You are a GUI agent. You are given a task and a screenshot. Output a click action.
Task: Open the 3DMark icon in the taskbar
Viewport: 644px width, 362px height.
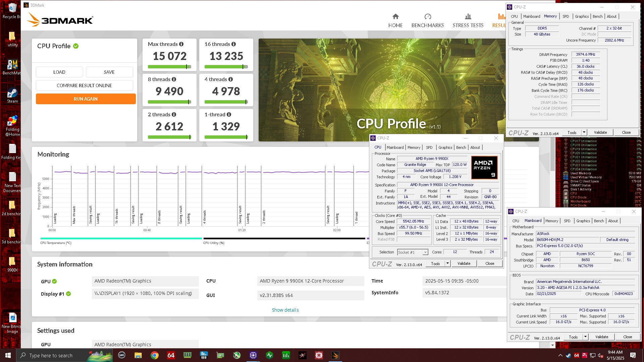pos(335,355)
